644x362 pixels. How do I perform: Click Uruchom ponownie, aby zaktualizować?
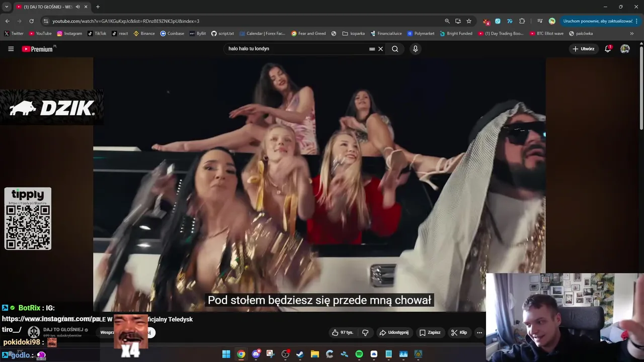pyautogui.click(x=598, y=21)
